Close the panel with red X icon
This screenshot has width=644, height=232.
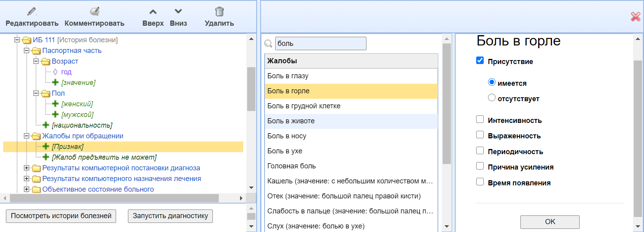click(635, 17)
